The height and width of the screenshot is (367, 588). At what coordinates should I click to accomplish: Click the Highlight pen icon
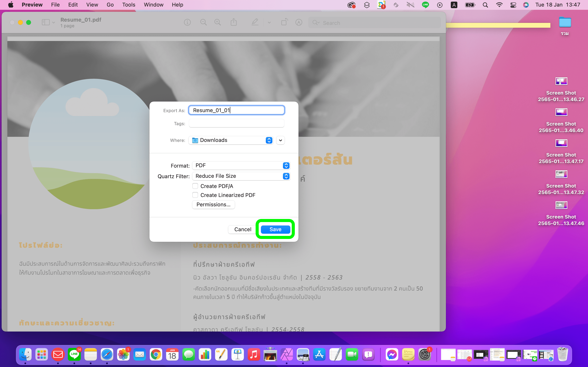[255, 23]
